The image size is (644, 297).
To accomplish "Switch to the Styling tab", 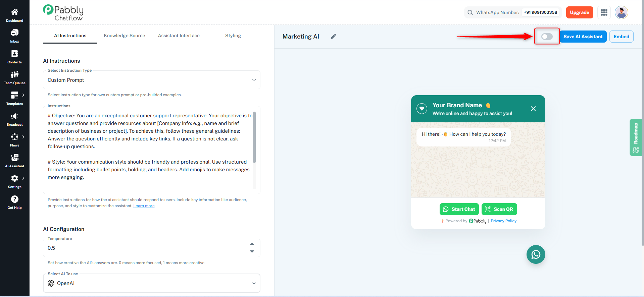I will (233, 36).
